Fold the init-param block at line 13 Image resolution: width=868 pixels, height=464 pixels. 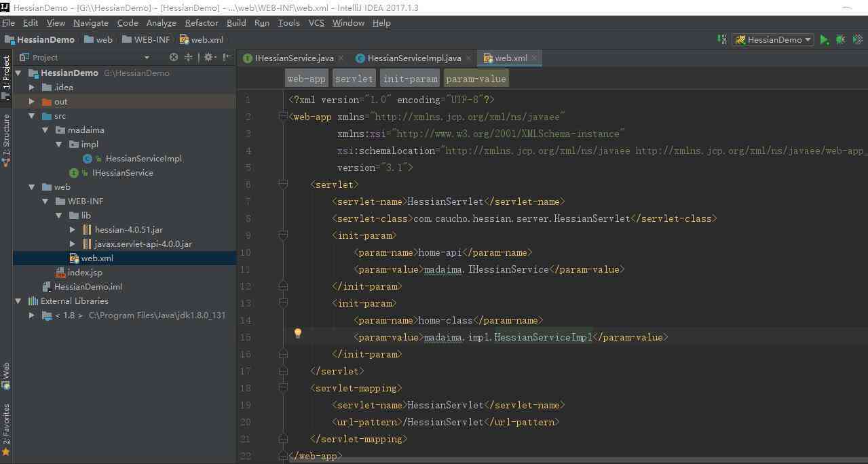pos(283,303)
